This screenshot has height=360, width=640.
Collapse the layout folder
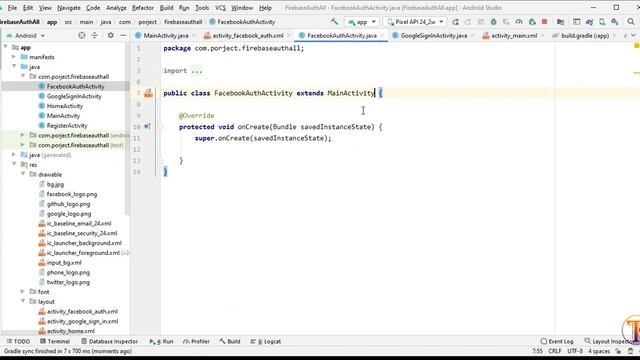[23, 301]
